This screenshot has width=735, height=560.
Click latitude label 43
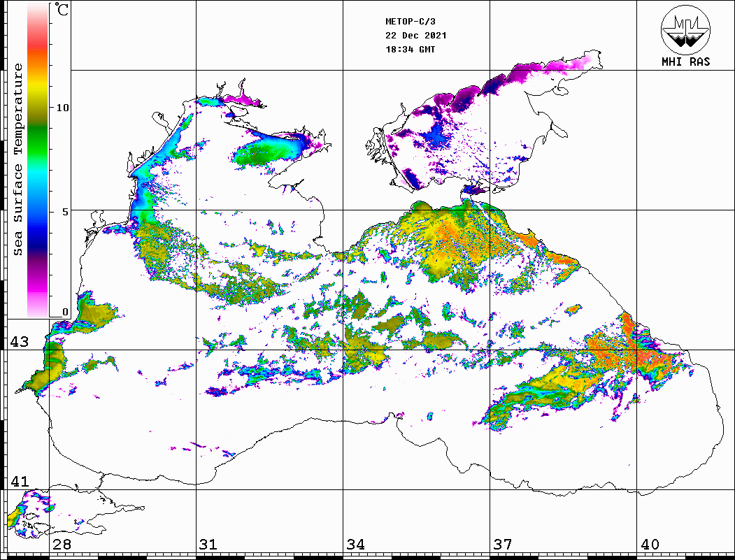[x=19, y=342]
